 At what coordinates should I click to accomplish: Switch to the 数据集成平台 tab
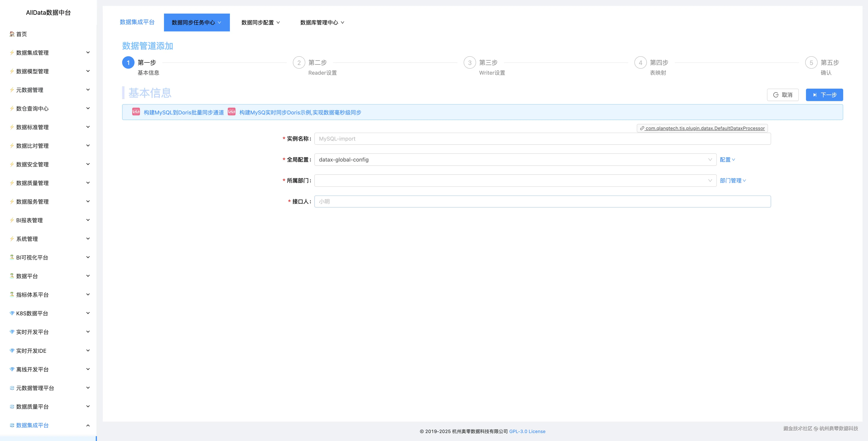tap(137, 22)
